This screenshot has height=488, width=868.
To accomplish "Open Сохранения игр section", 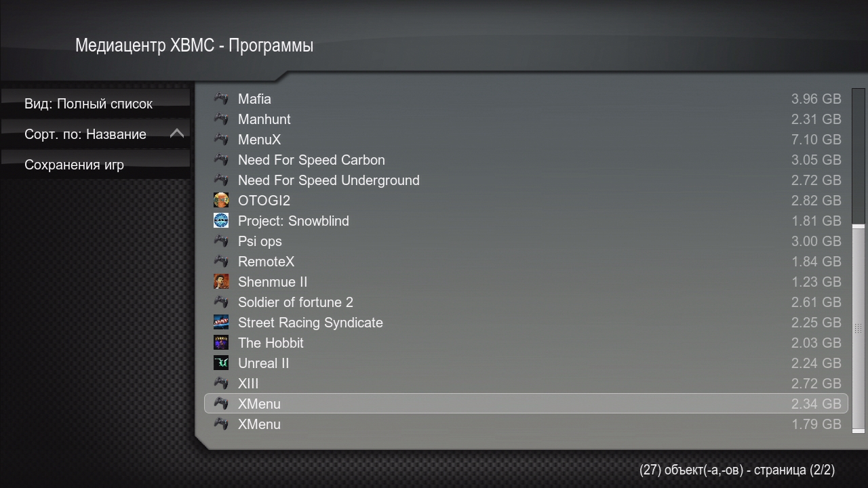I will (95, 165).
